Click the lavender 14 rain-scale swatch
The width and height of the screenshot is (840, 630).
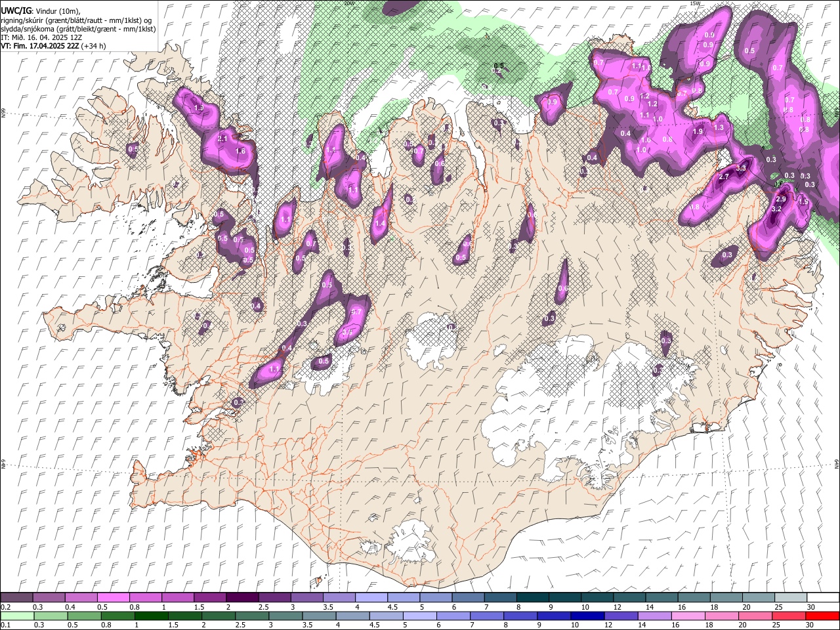pyautogui.click(x=654, y=616)
